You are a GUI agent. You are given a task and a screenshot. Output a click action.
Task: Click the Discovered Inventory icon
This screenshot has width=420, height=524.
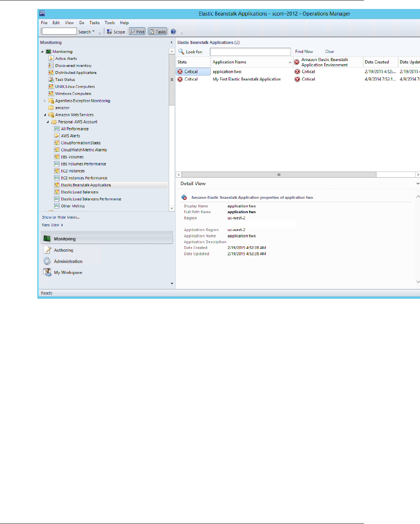[51, 65]
